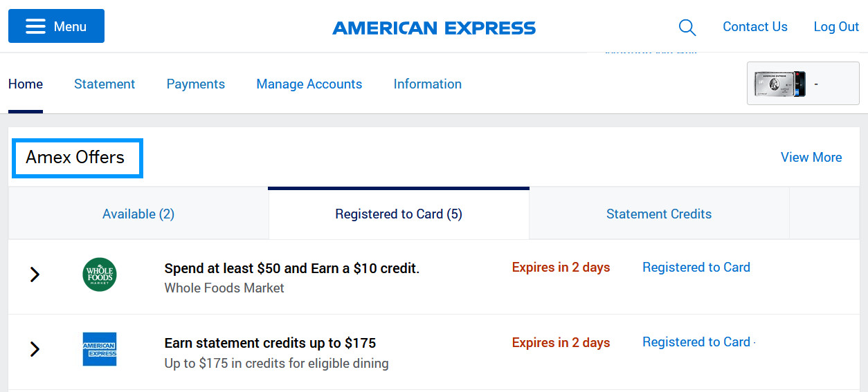Select the Registered to Card (5) tab

399,214
